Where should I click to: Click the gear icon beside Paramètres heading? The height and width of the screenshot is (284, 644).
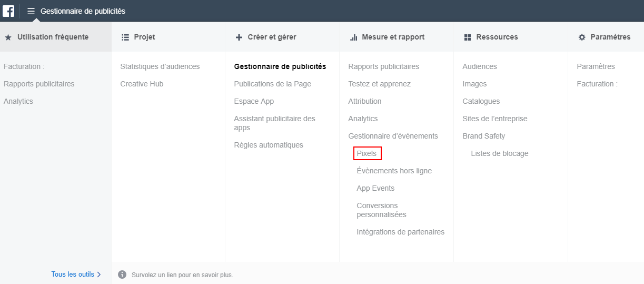(582, 37)
